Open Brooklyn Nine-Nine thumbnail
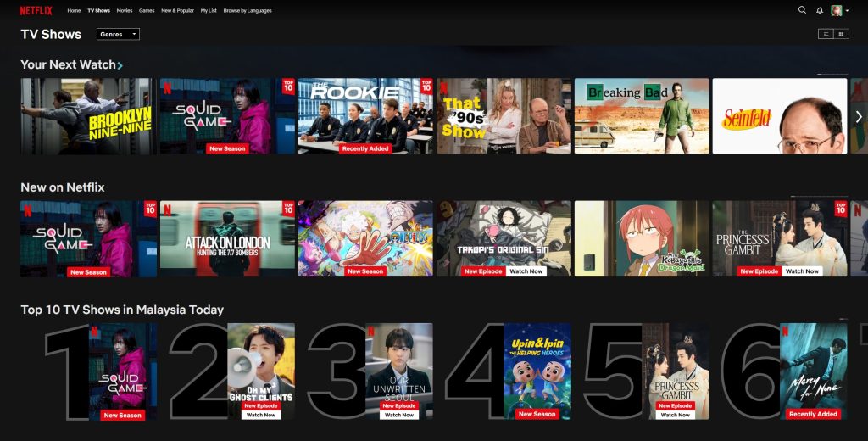Screen dimensions: 868x441 tap(88, 116)
